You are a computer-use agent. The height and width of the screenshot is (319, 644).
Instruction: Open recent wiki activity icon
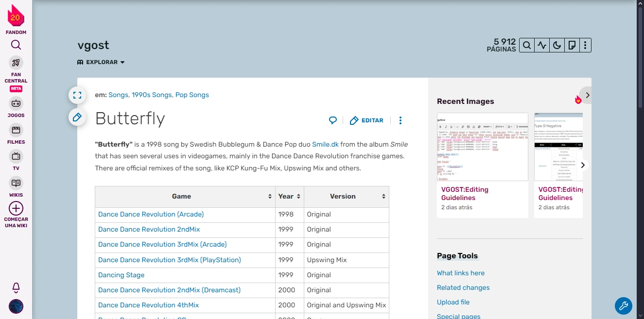click(542, 45)
